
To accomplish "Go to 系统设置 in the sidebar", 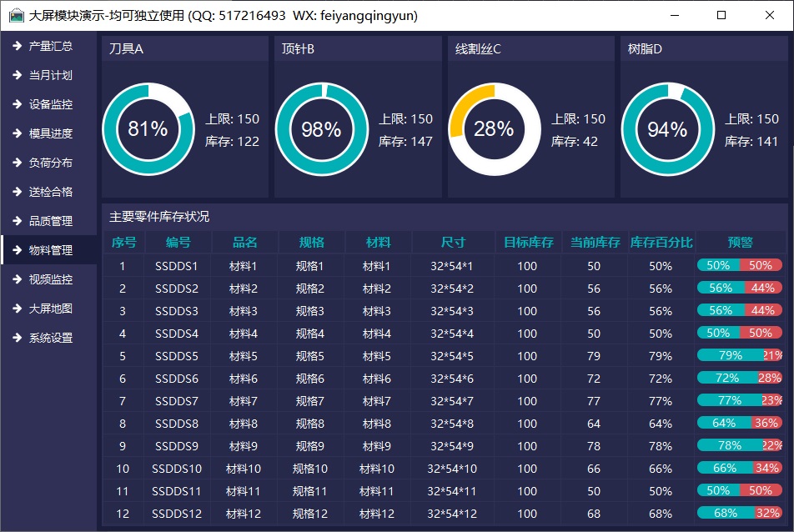I will coord(50,338).
